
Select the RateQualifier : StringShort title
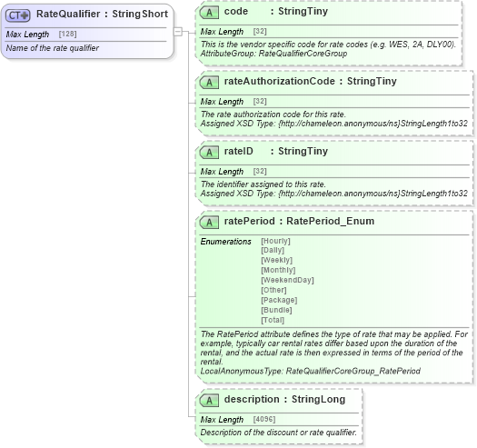tap(102, 14)
